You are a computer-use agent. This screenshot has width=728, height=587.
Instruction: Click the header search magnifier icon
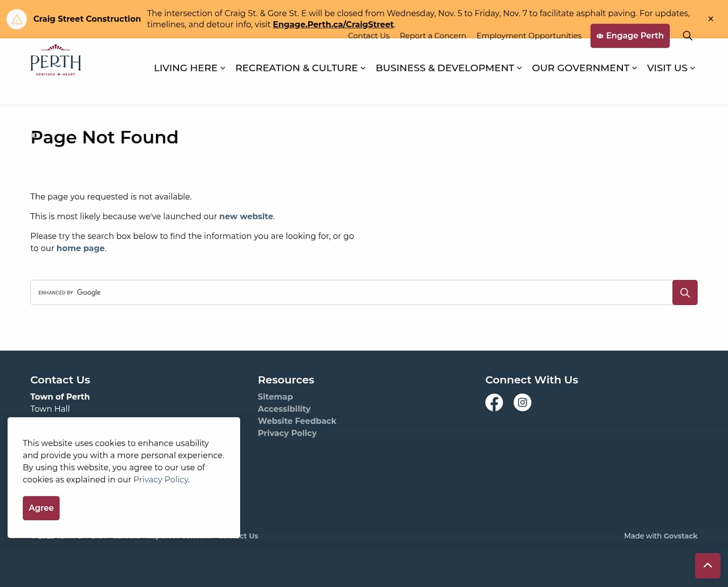[x=688, y=36]
